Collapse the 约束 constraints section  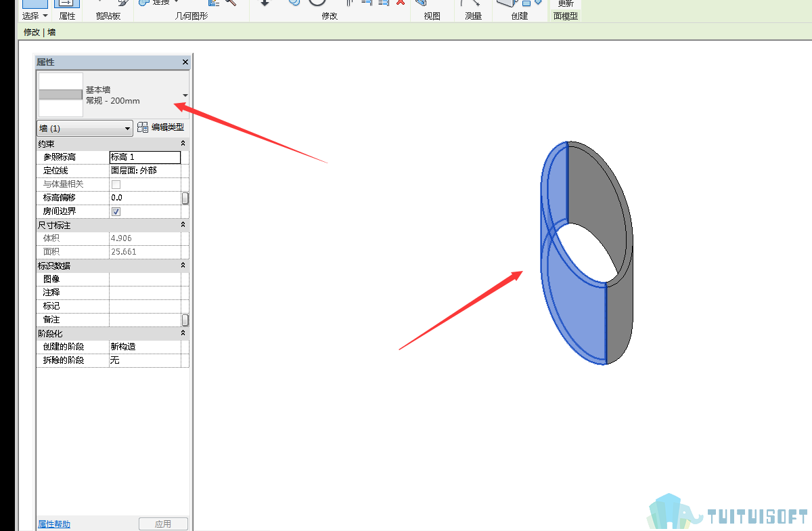click(183, 144)
